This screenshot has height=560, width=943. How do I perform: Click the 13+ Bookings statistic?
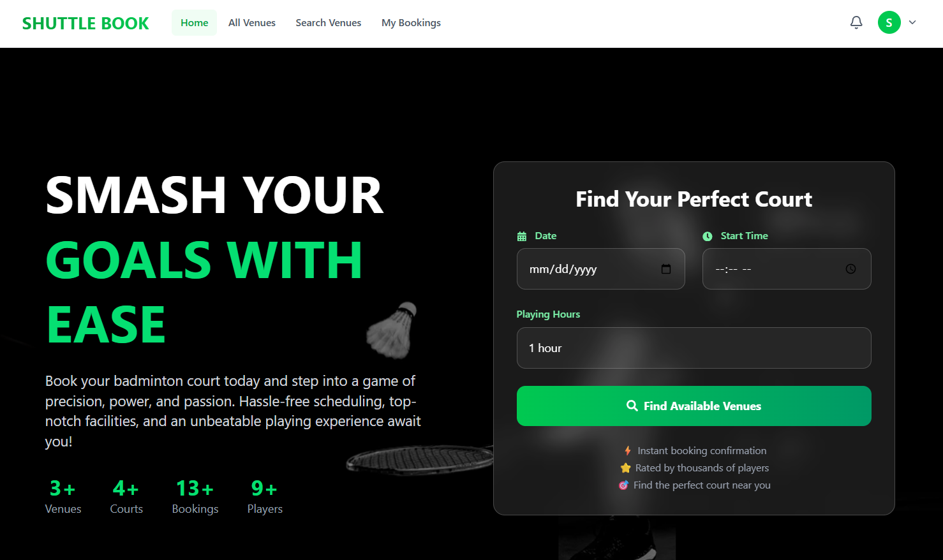pyautogui.click(x=195, y=497)
